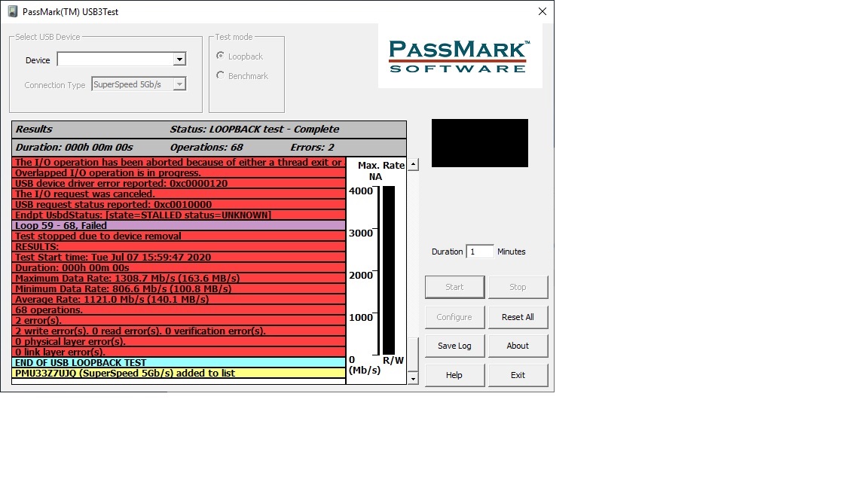Click 'Maximum Data Rate: 1308.7 Mb/s' line
Viewport: 868px width, 488px height.
pyautogui.click(x=179, y=279)
